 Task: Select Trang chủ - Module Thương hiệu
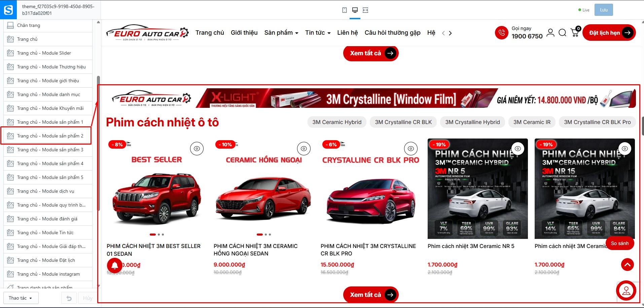coord(48,67)
